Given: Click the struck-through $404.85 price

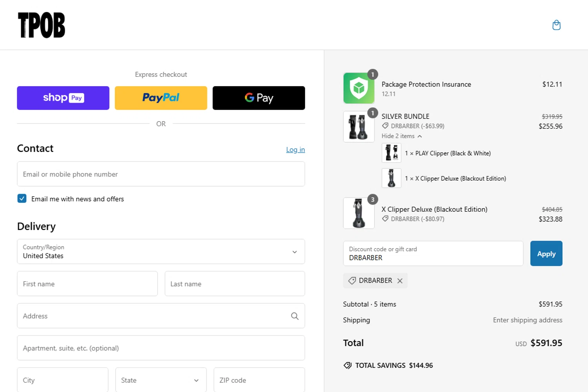Looking at the screenshot, I should pyautogui.click(x=552, y=209).
